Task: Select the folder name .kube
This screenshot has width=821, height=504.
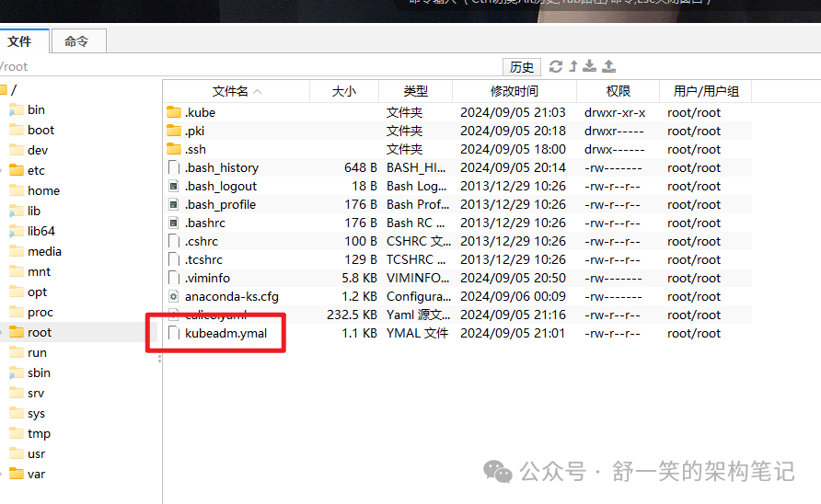Action: pos(200,112)
